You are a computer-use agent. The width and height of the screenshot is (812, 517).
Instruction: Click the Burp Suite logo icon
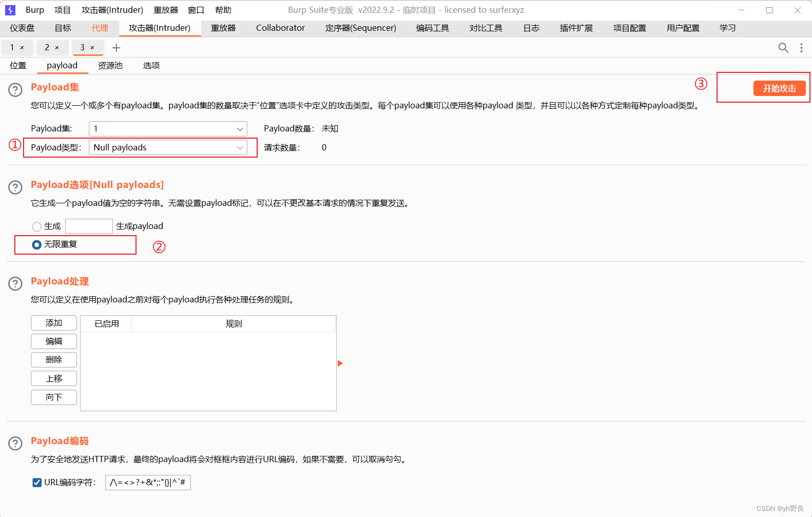[10, 10]
